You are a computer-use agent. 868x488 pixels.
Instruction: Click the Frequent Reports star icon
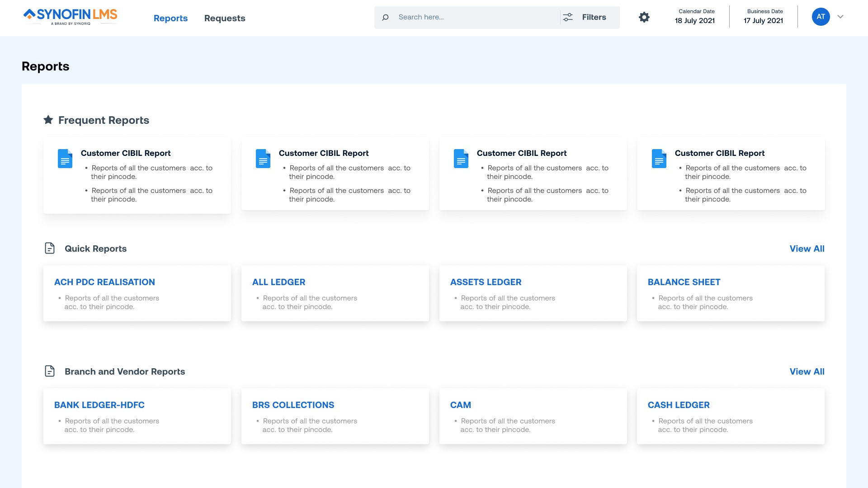tap(48, 120)
